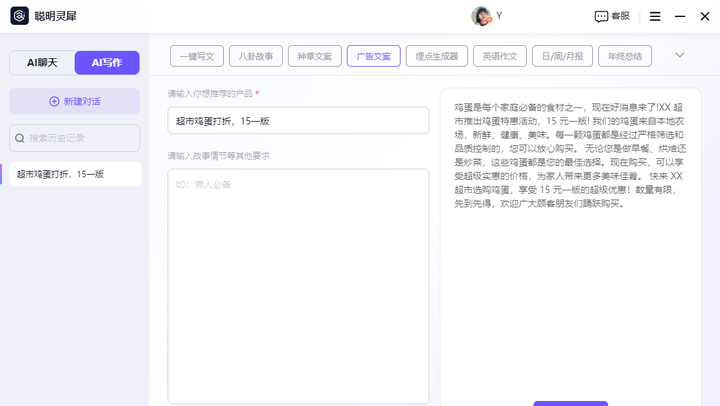
Task: Click the generated ad copy text
Action: point(570,155)
